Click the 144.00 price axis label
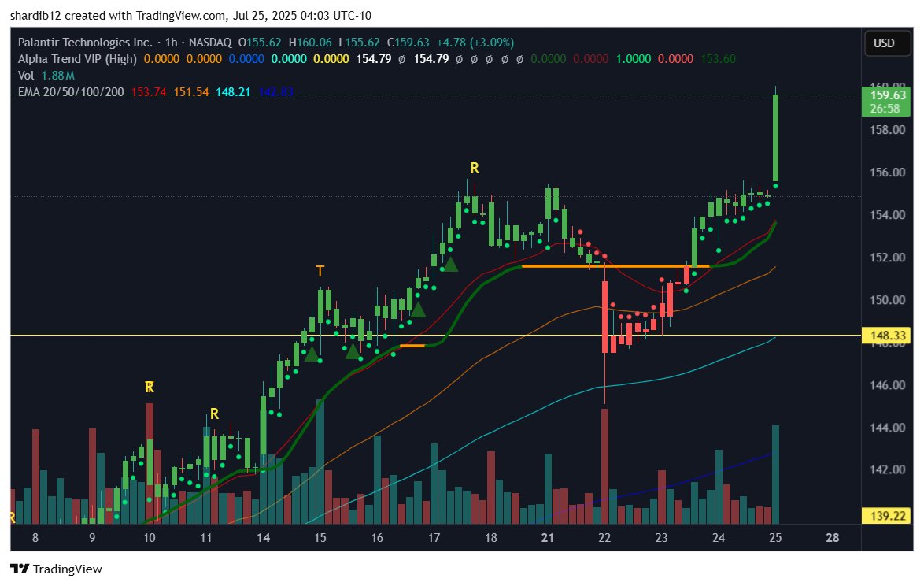Image resolution: width=924 pixels, height=586 pixels. click(x=888, y=428)
